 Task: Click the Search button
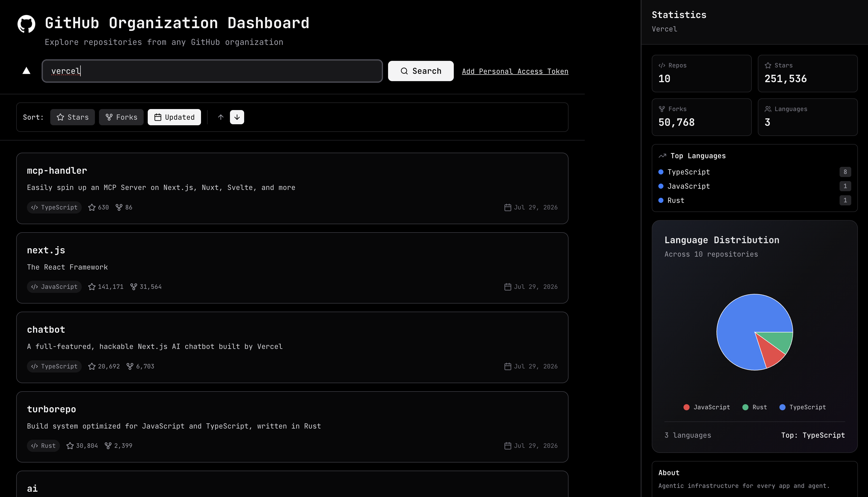[421, 71]
